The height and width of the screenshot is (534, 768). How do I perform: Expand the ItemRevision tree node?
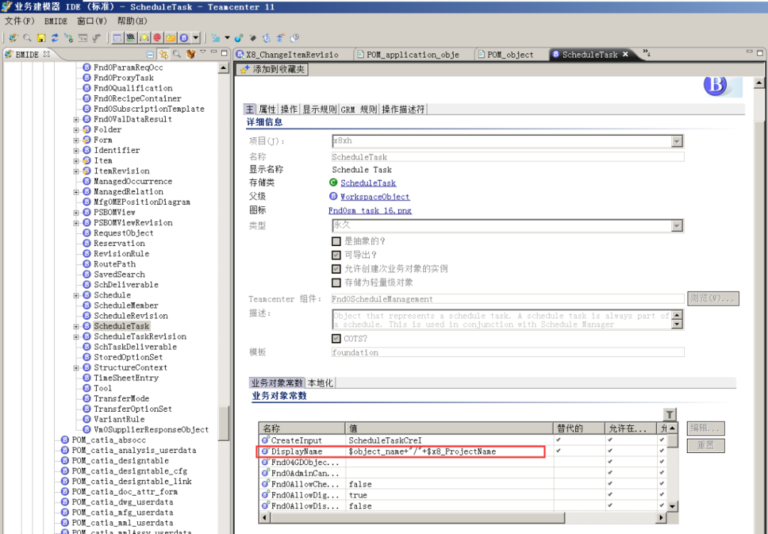(76, 171)
